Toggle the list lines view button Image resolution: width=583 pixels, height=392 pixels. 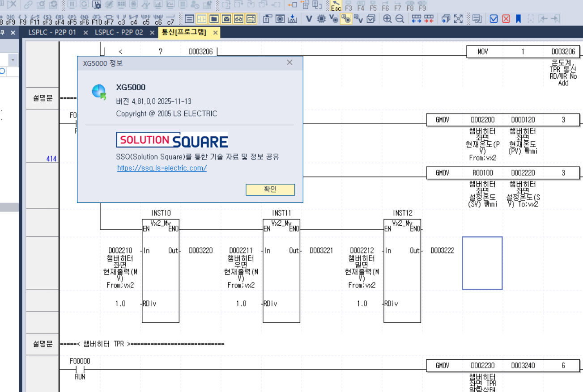point(189,19)
